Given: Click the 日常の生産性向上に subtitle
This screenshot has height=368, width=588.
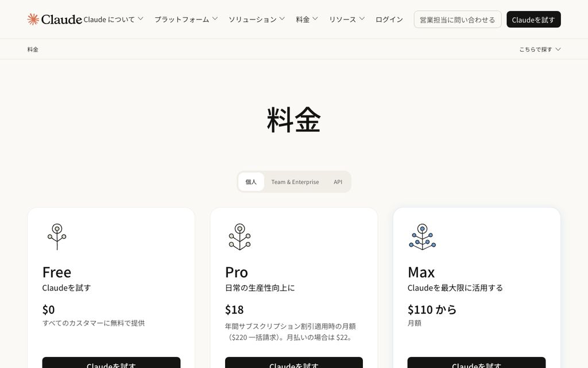Looking at the screenshot, I should point(260,287).
